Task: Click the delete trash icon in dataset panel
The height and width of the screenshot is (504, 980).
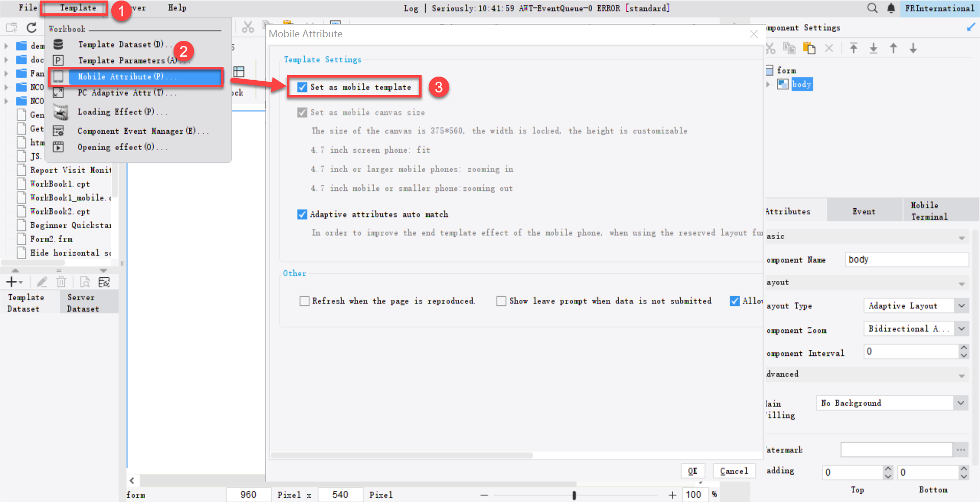Action: click(61, 281)
